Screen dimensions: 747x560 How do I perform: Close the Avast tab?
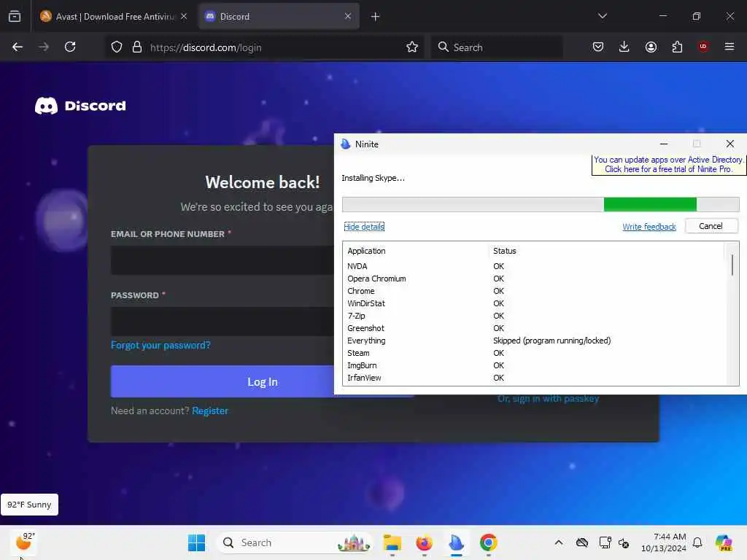(x=184, y=17)
